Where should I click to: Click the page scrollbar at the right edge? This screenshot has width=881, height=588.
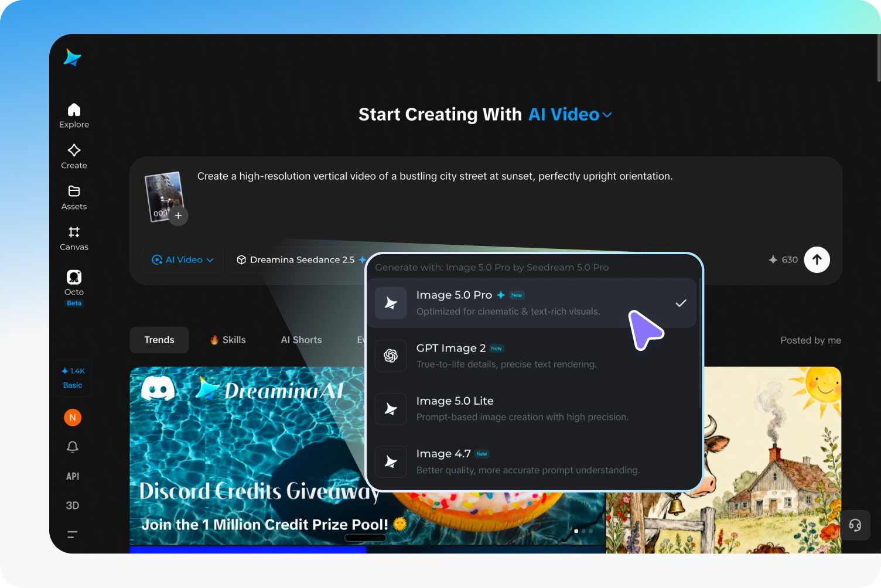point(879,58)
